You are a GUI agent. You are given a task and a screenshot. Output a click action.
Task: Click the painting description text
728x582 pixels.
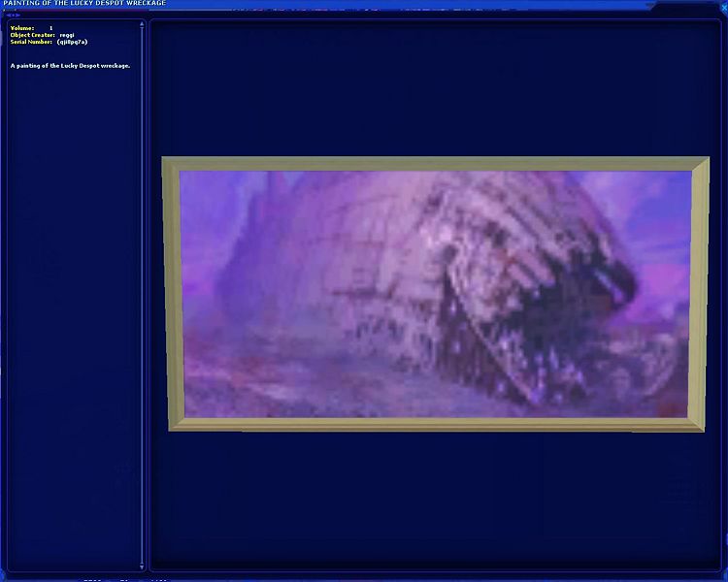70,66
